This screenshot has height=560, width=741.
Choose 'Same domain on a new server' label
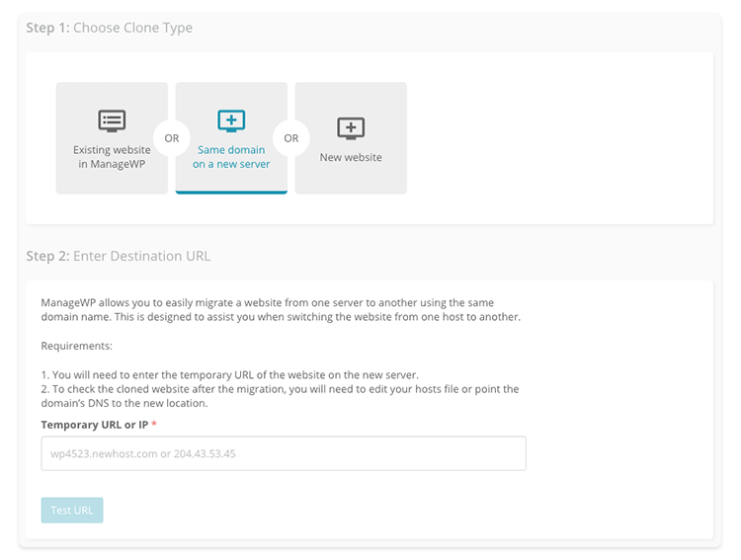tap(231, 157)
